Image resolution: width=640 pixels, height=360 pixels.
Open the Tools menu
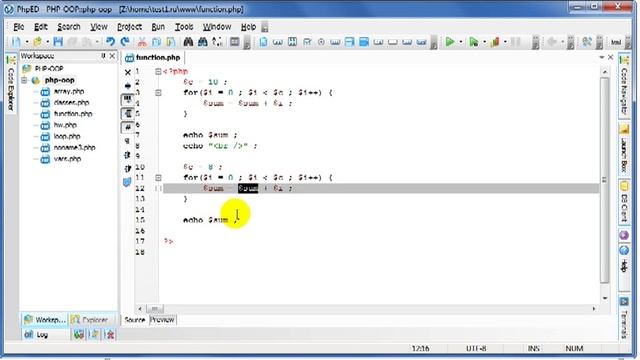184,27
